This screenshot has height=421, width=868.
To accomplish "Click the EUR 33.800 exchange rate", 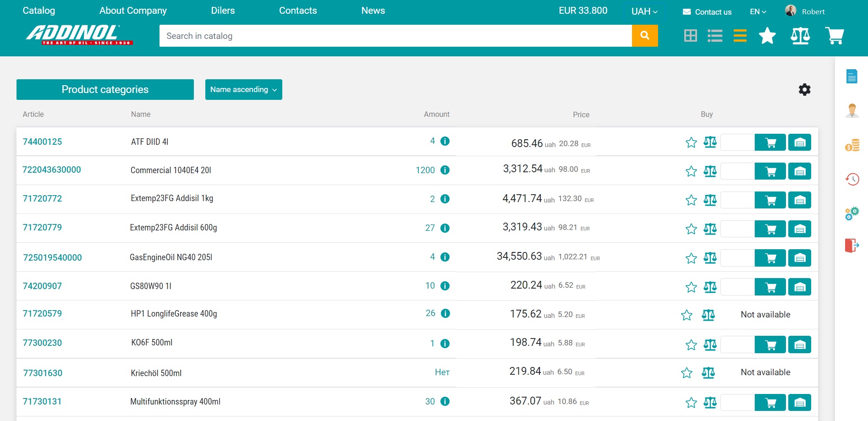I will tap(583, 11).
